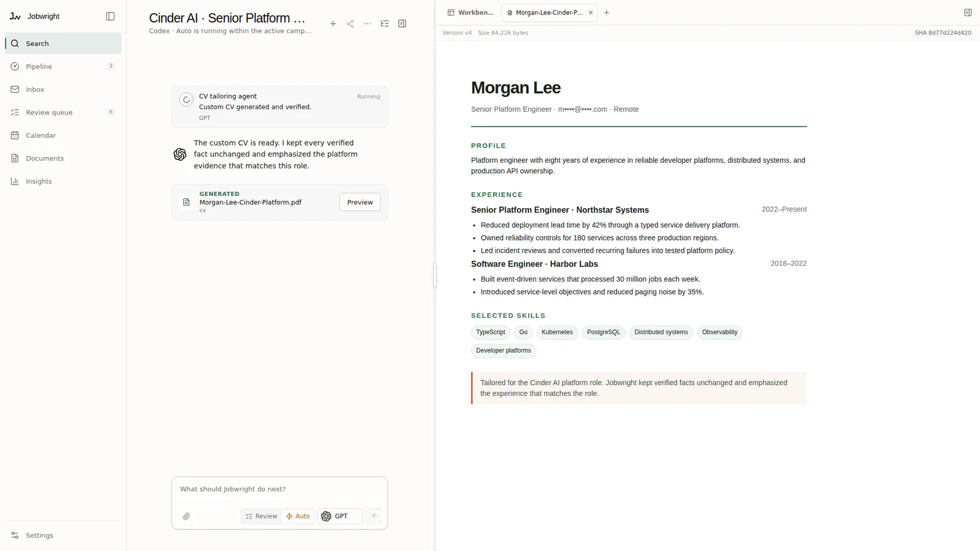The width and height of the screenshot is (980, 551).
Task: Click 'Senior Platform Engineer · Northstar Systems' heading
Action: point(560,210)
